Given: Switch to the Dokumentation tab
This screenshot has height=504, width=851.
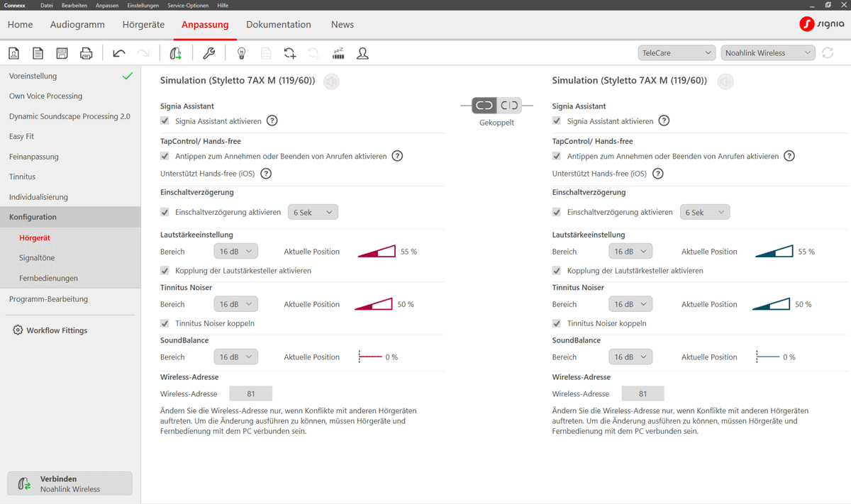Looking at the screenshot, I should (x=279, y=25).
